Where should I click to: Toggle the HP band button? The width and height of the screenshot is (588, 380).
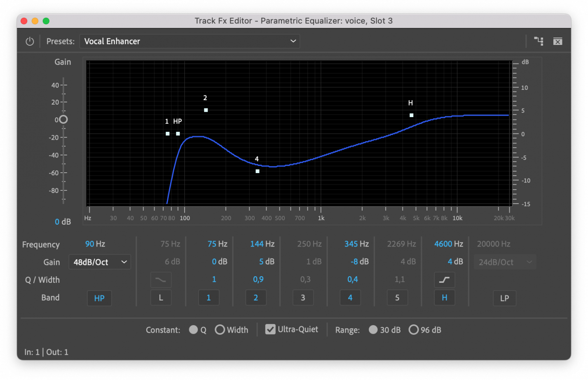[99, 298]
